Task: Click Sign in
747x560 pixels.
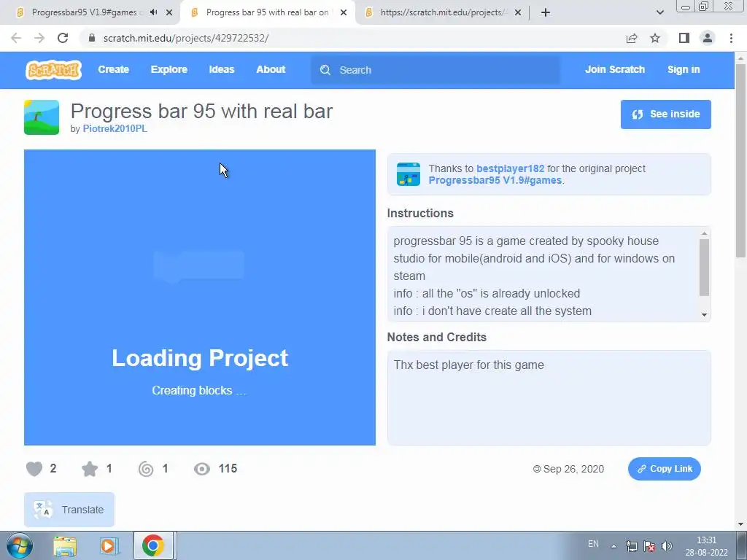Action: [x=683, y=69]
